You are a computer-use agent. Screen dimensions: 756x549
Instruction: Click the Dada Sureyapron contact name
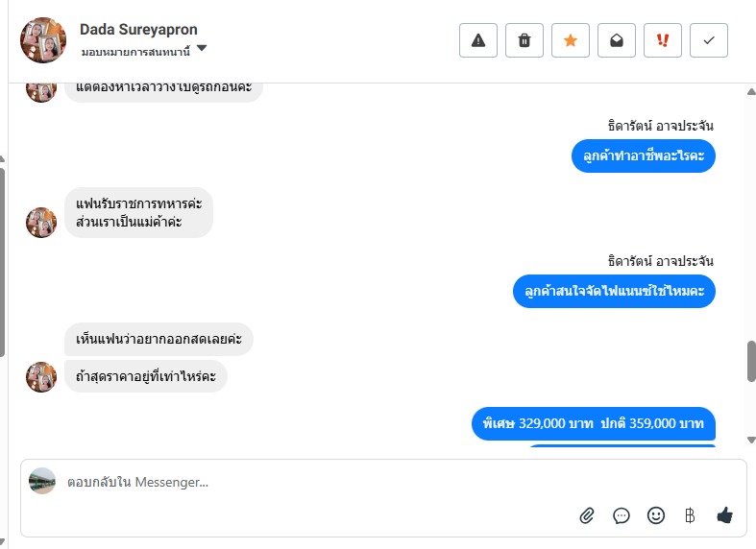pos(138,30)
